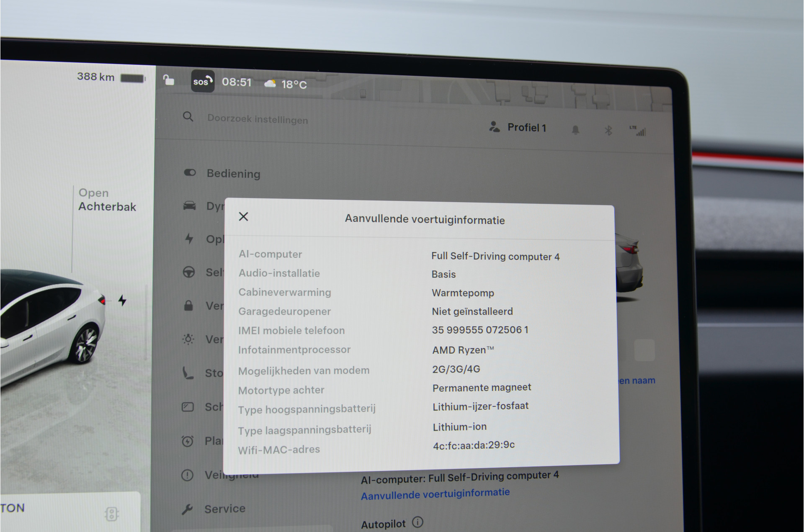Image resolution: width=804 pixels, height=532 pixels.
Task: Tap the charge port bolt beside the car
Action: [122, 300]
